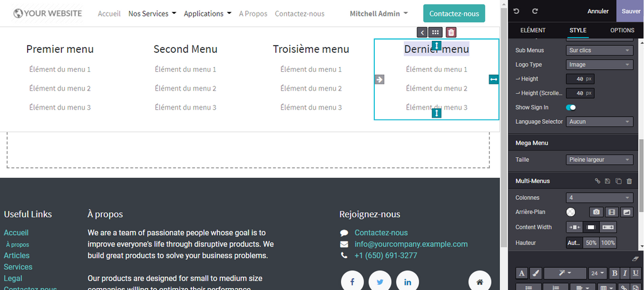Open the Taille dropdown for Mega Menu
Viewport: 644px width, 290px height.
(599, 160)
